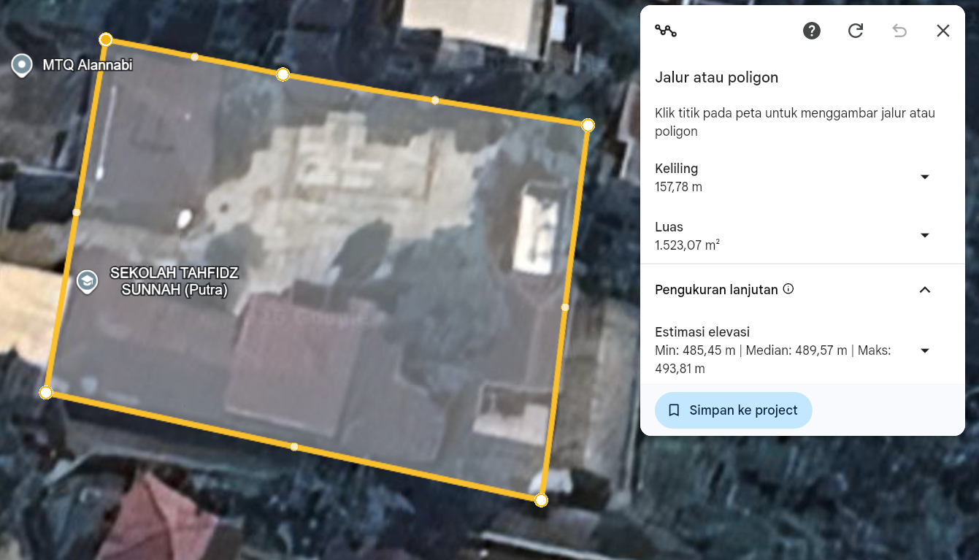
Task: Click the Simpan ke project button
Action: tap(733, 410)
